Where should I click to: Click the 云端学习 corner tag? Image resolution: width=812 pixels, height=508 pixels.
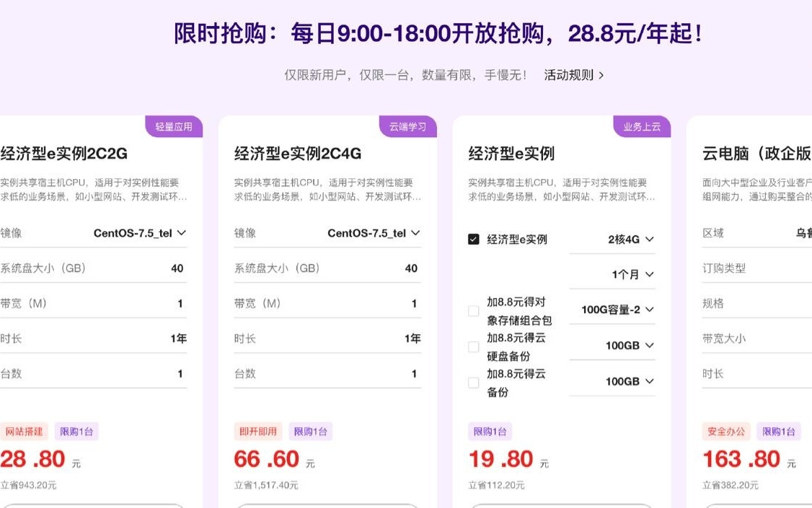[407, 126]
